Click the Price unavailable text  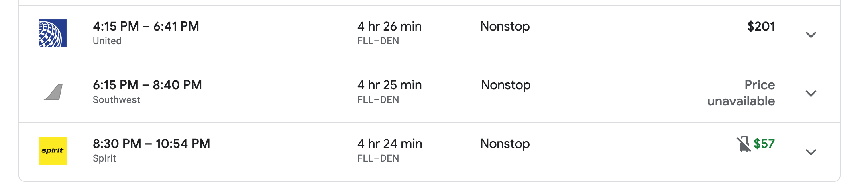tap(741, 93)
